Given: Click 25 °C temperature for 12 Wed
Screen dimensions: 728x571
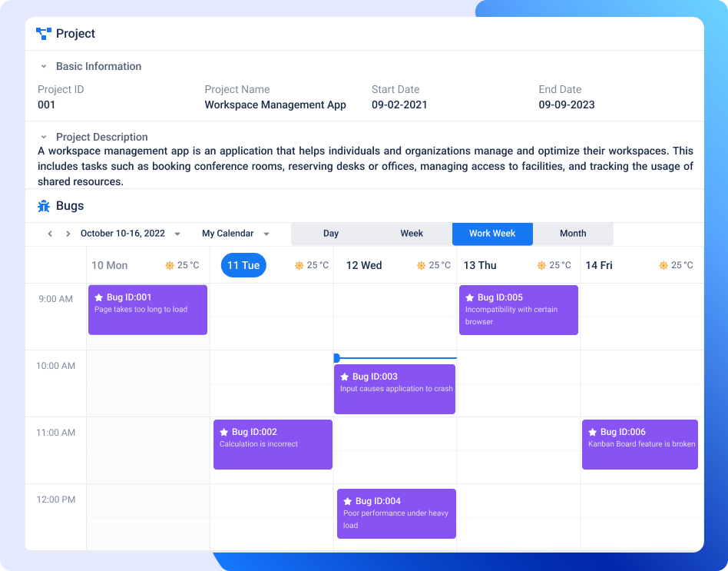Looking at the screenshot, I should pyautogui.click(x=440, y=265).
